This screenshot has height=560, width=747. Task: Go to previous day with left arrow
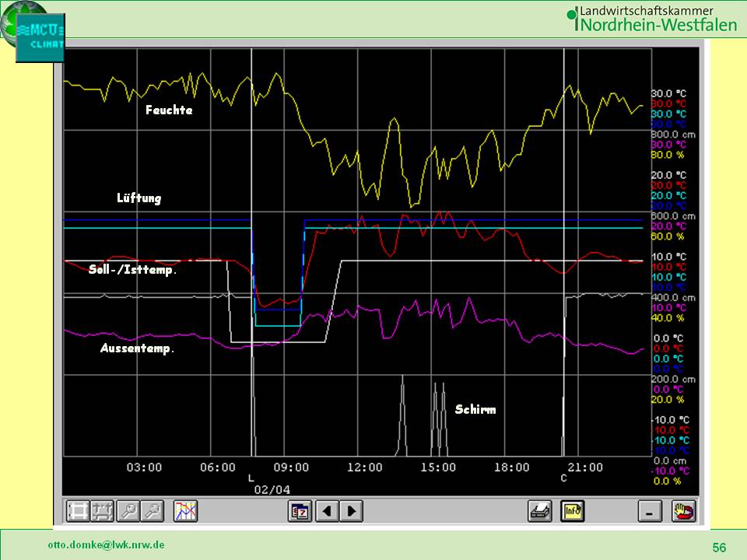(327, 511)
